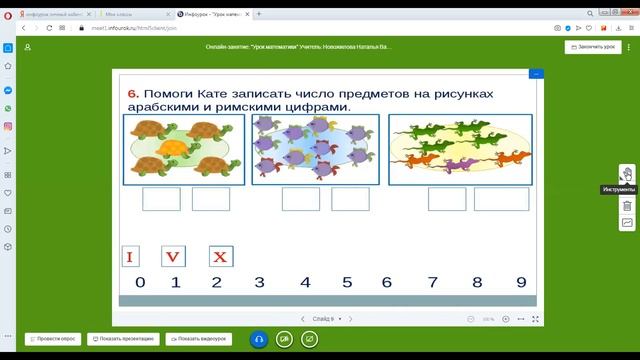
Task: Fit slide to width arrows icon
Action: [x=521, y=319]
